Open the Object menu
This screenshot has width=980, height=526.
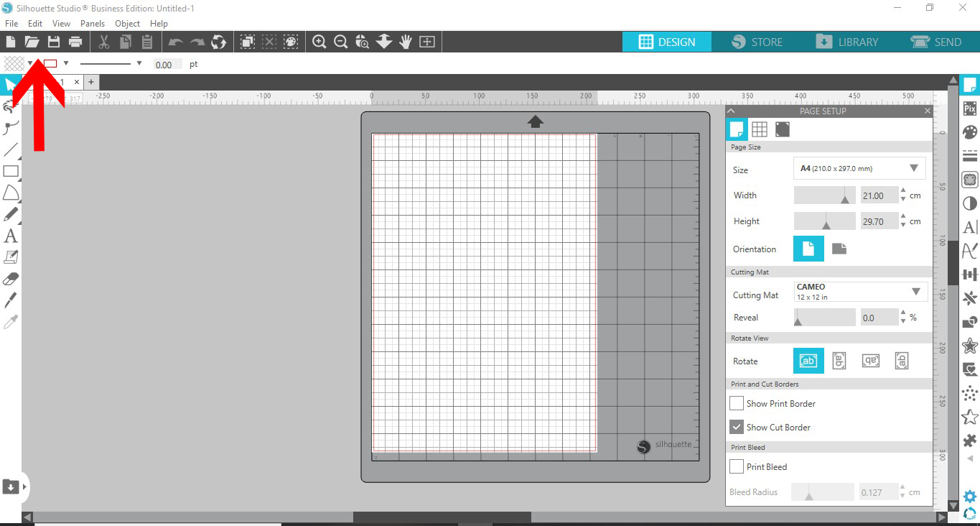pos(128,24)
